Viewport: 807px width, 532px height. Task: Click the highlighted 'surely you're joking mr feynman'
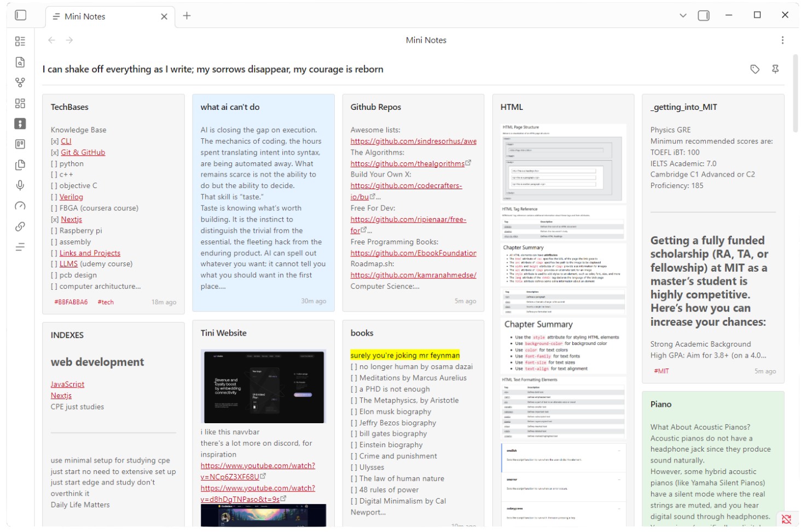tap(405, 355)
